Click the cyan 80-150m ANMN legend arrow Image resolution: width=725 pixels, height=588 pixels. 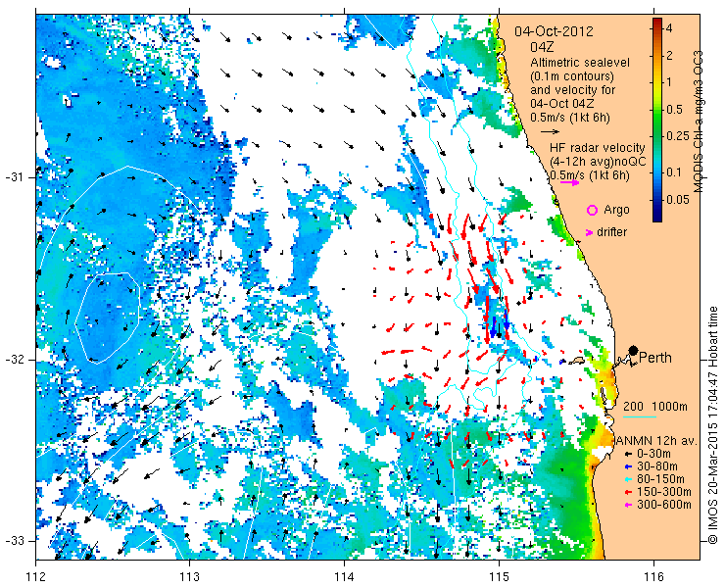point(627,479)
